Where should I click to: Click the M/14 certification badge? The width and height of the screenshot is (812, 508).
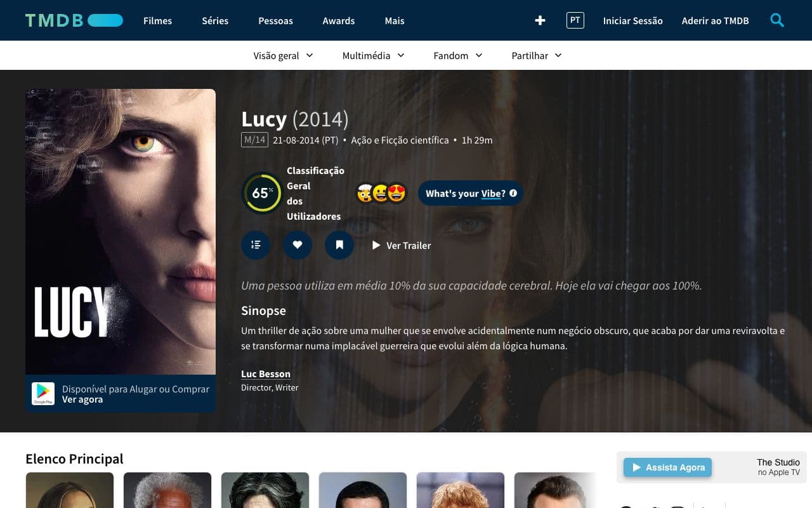[x=254, y=140]
